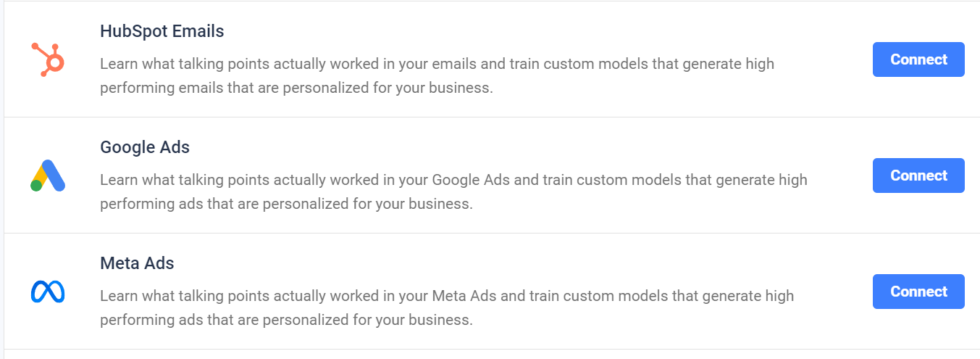The width and height of the screenshot is (980, 359).
Task: Click second description line in Google Ads row
Action: [x=286, y=205]
